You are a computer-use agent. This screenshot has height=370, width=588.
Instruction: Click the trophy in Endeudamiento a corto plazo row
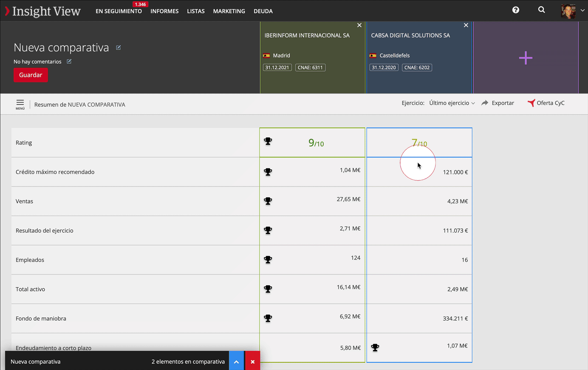375,348
